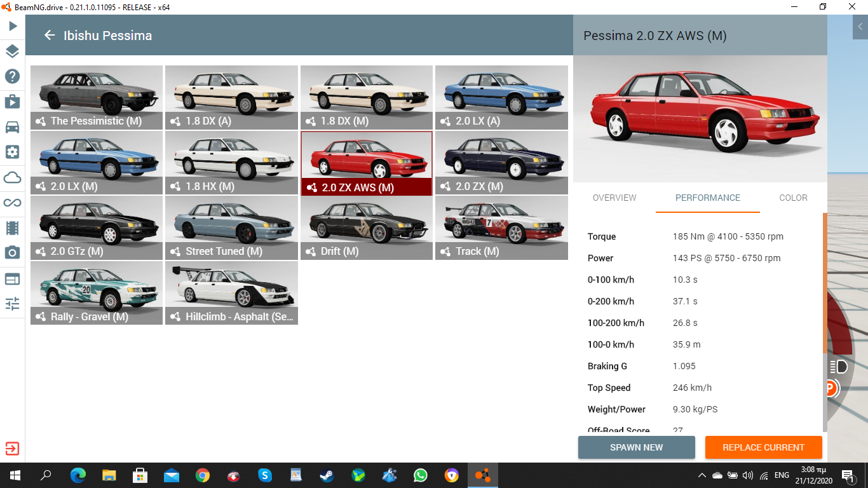Click the Spawn New button
The width and height of the screenshot is (868, 488).
click(637, 447)
